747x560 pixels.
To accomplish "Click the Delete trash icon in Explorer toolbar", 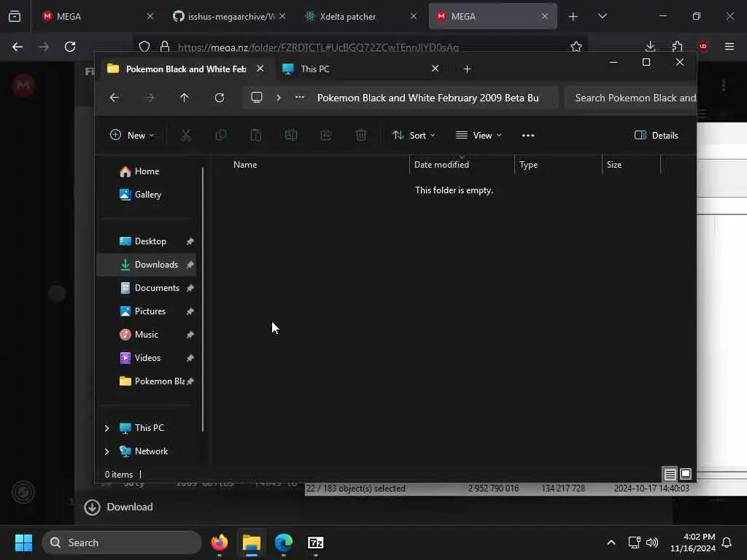I will (361, 135).
